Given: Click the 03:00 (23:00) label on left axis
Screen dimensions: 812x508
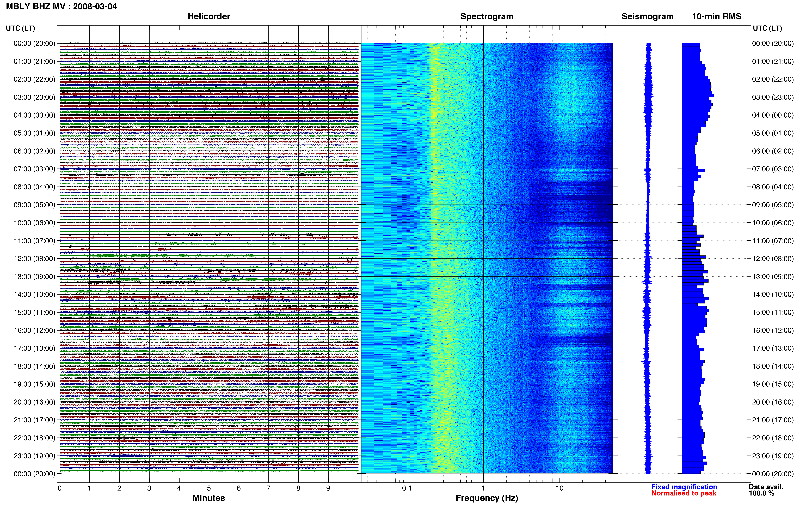Looking at the screenshot, I should tap(34, 97).
